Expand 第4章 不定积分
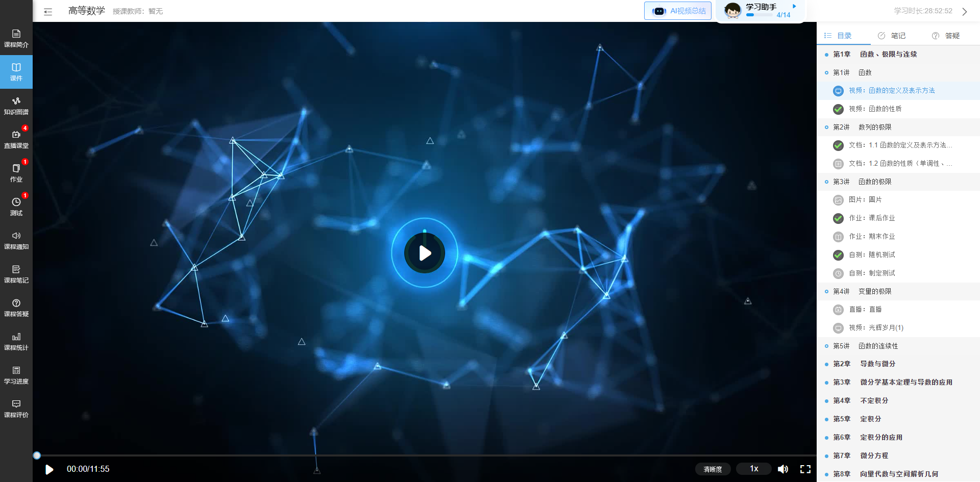Screen dimensions: 980x482 898,401
